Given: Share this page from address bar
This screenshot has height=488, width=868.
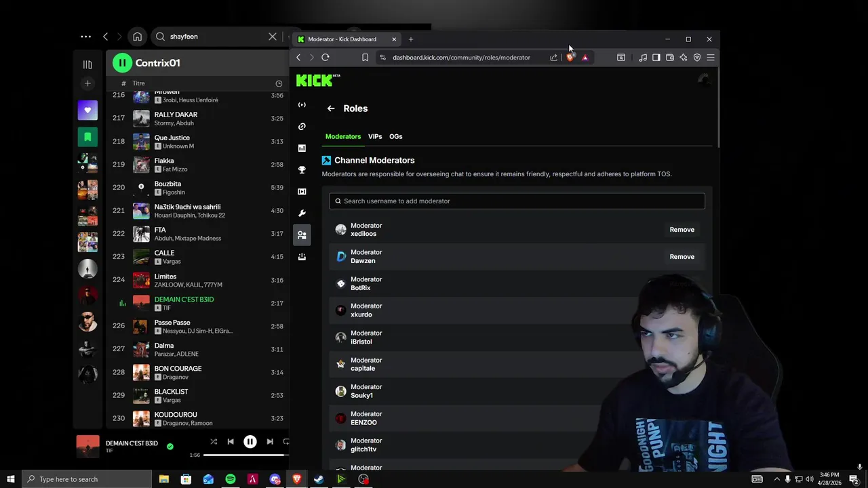Looking at the screenshot, I should coord(554,58).
